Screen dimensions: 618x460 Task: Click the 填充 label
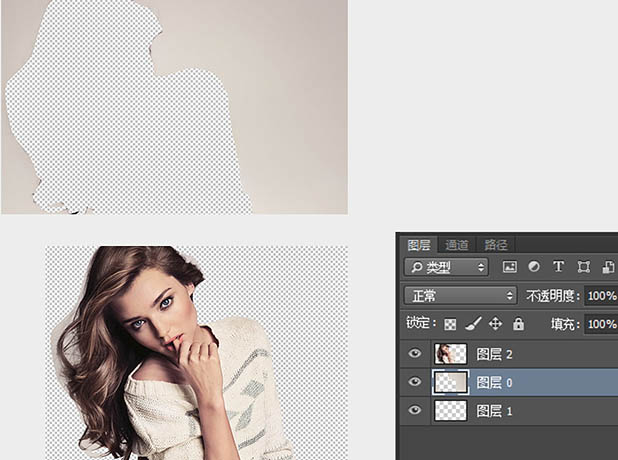(x=566, y=324)
